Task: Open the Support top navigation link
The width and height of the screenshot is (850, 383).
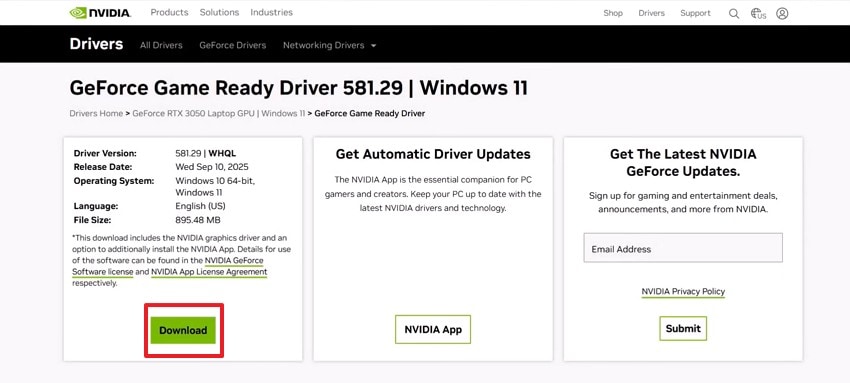Action: pos(695,13)
